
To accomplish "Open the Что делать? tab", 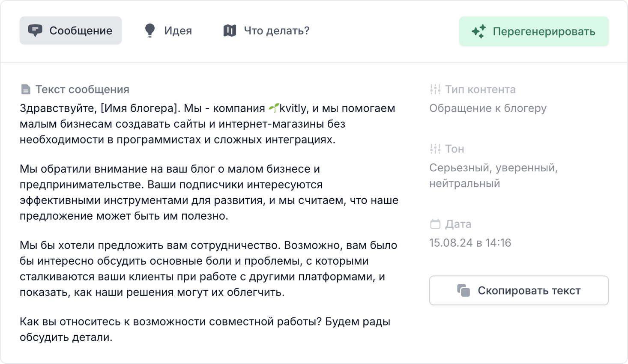I will (x=266, y=30).
